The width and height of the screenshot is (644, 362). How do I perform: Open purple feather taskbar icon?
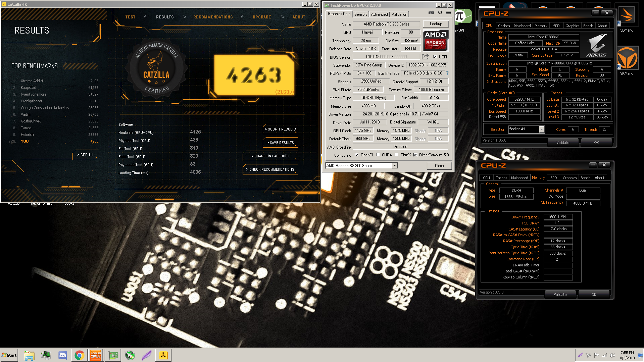[147, 355]
